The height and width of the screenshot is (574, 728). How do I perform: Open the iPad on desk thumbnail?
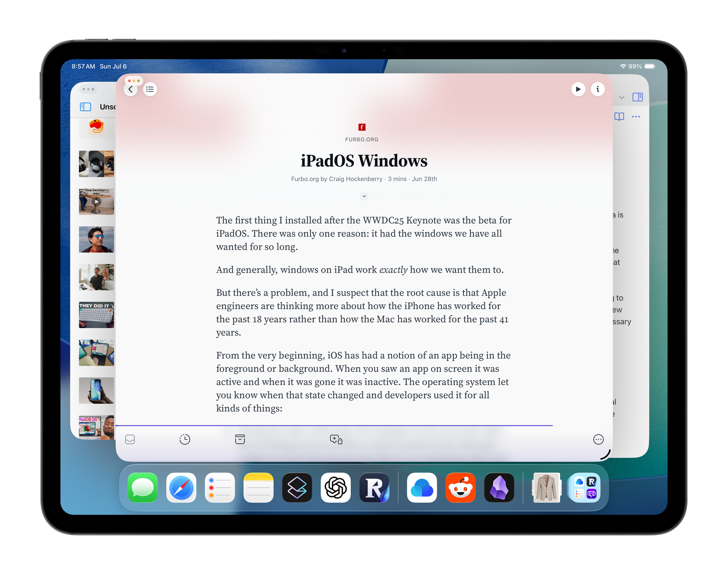[96, 353]
